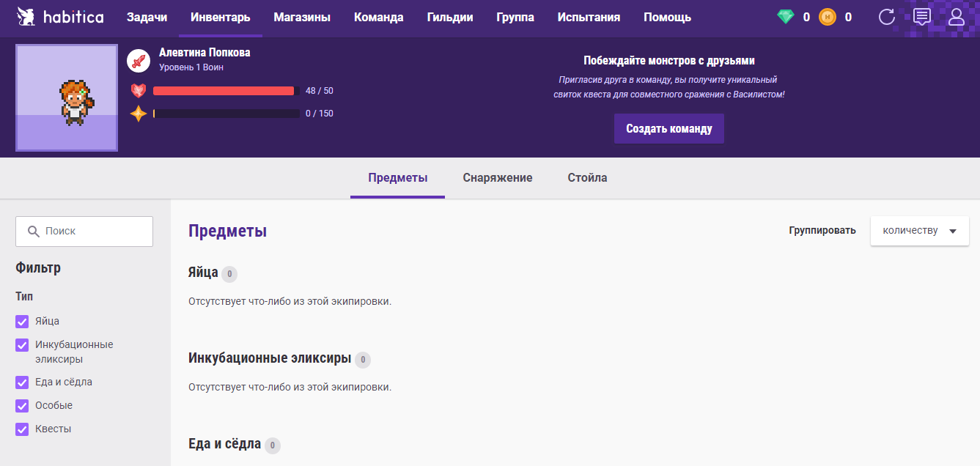Click the name Алевтина Попкова
Screen dimensions: 980x466
tap(205, 53)
